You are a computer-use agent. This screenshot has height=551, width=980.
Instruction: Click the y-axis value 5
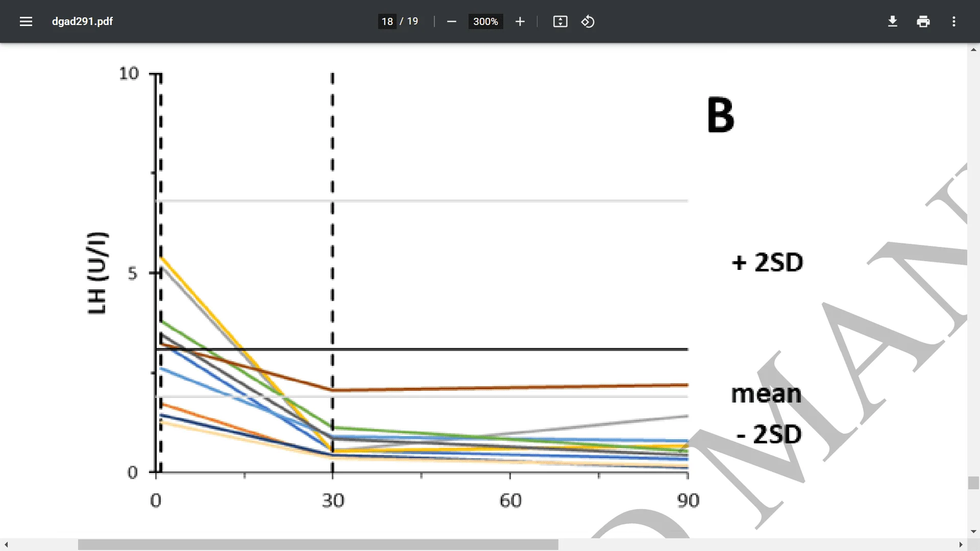click(x=133, y=273)
